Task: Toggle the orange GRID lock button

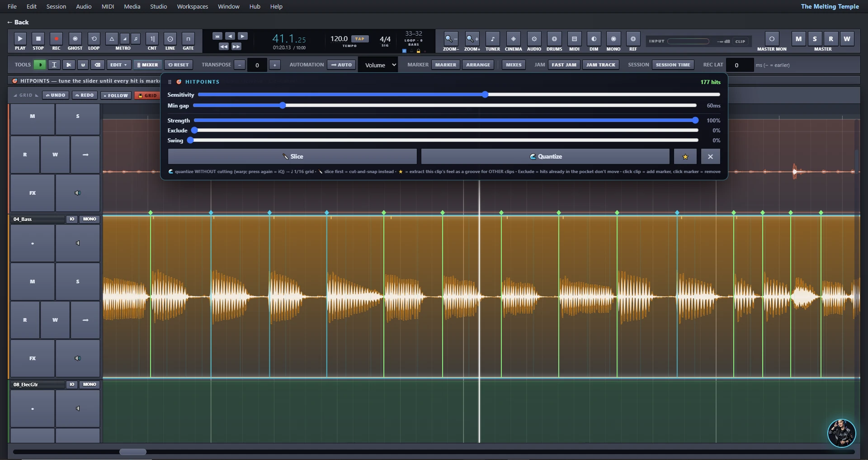Action: coord(147,95)
